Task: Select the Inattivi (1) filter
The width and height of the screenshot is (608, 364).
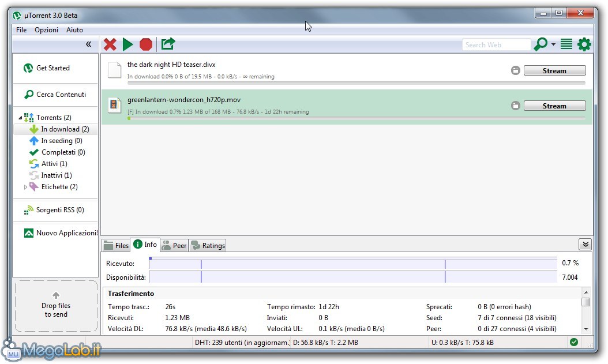Action: pyautogui.click(x=57, y=175)
